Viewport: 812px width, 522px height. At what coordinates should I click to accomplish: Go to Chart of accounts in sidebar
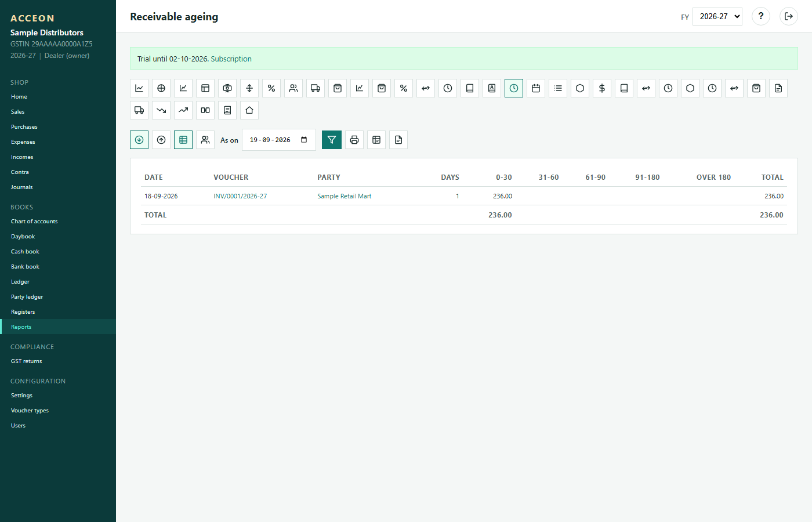pos(34,222)
